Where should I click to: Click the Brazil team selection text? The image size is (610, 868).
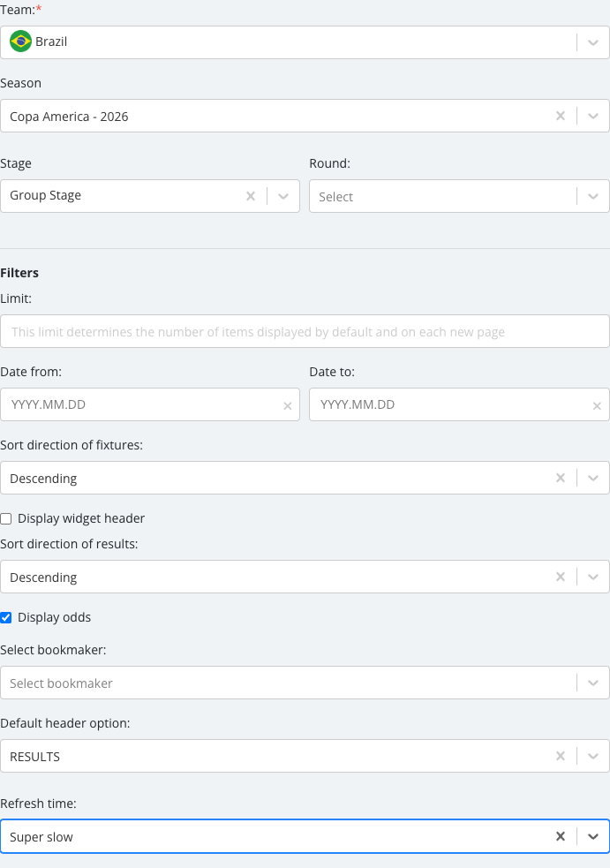(51, 42)
